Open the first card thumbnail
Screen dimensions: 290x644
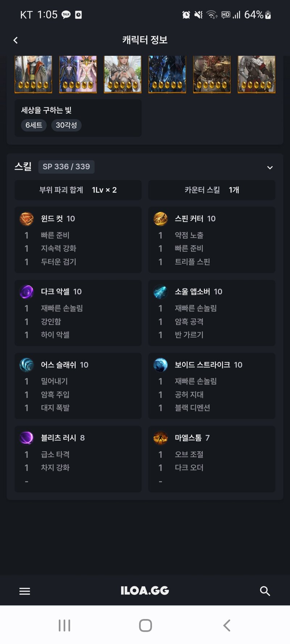click(x=33, y=74)
